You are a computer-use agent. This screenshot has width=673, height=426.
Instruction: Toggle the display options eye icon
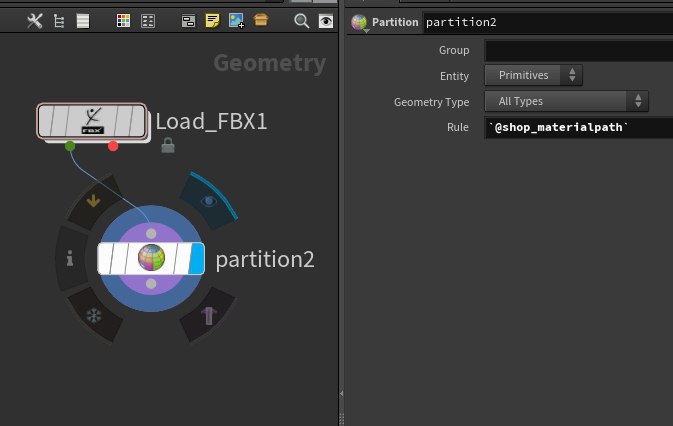[326, 21]
